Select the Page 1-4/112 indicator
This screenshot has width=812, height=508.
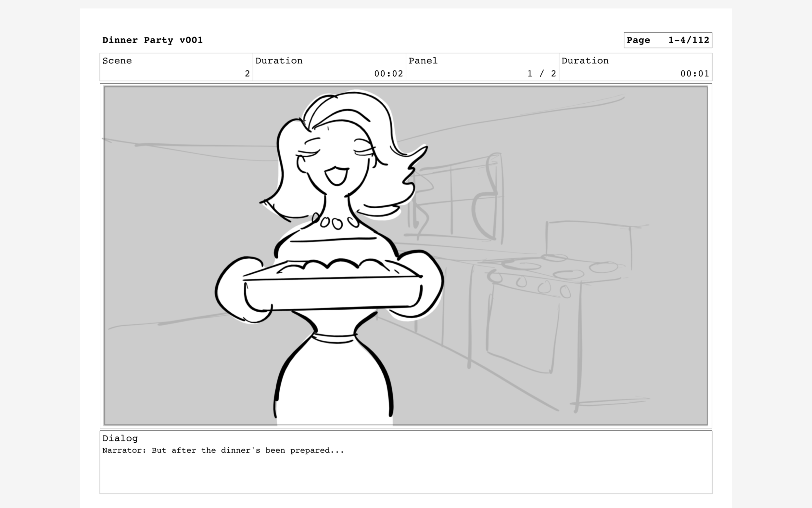(668, 40)
